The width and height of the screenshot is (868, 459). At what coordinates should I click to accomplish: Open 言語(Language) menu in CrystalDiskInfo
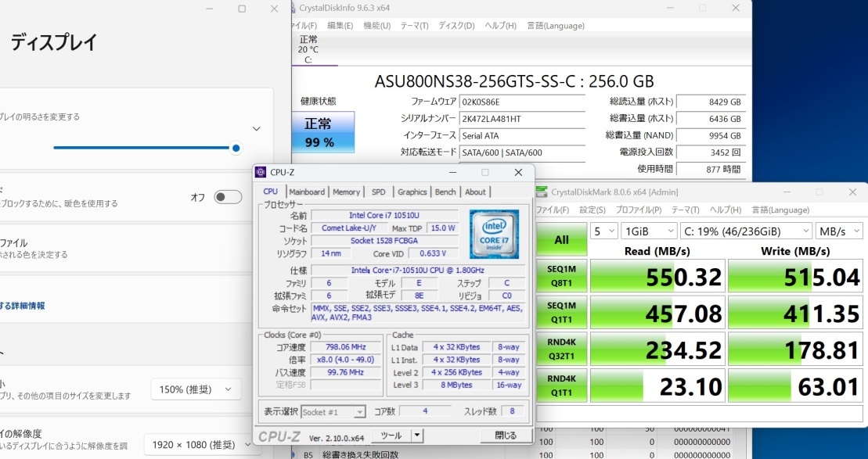click(x=555, y=26)
